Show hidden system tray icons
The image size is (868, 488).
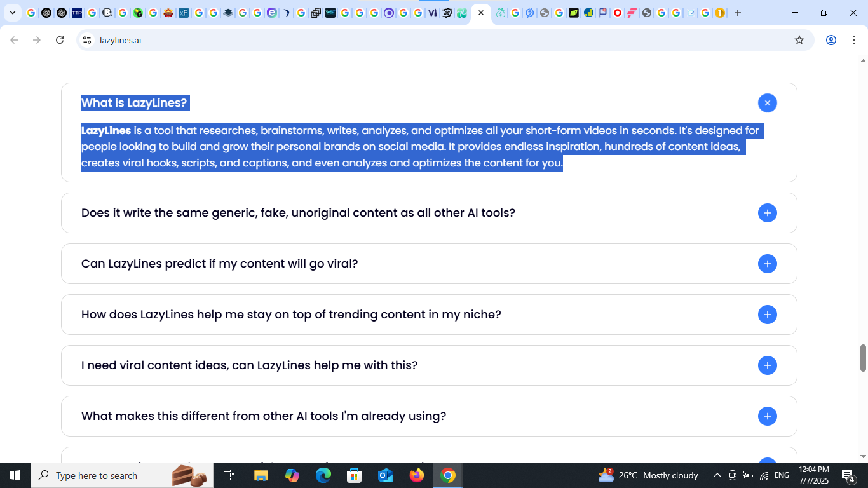(x=717, y=475)
